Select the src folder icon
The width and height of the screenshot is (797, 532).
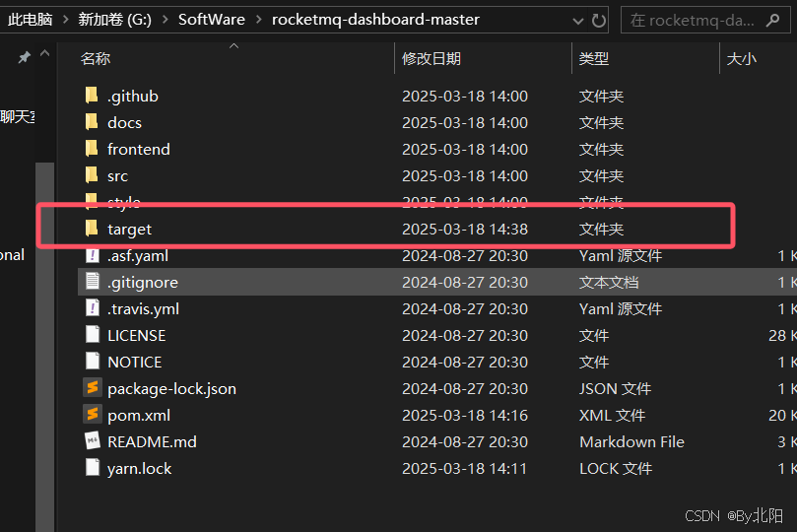pos(92,174)
